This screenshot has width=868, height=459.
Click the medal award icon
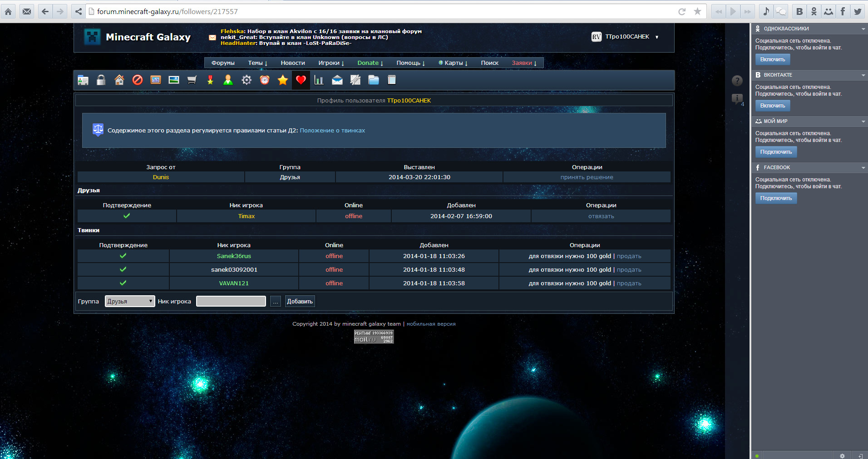pos(210,80)
